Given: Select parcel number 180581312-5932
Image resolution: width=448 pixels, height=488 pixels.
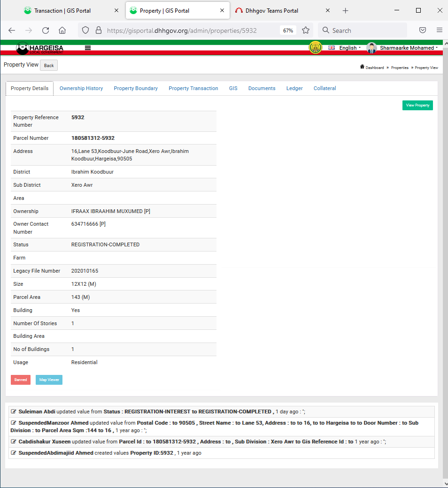Looking at the screenshot, I should tap(93, 138).
